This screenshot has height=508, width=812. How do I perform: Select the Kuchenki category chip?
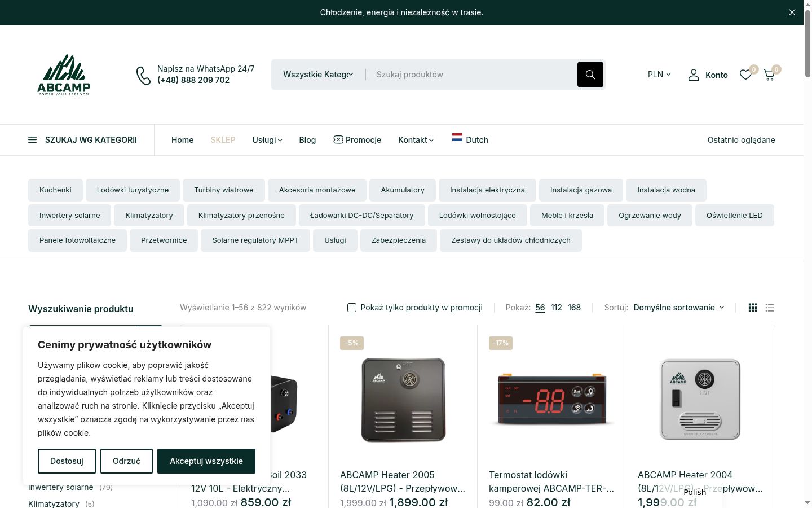pyautogui.click(x=55, y=190)
